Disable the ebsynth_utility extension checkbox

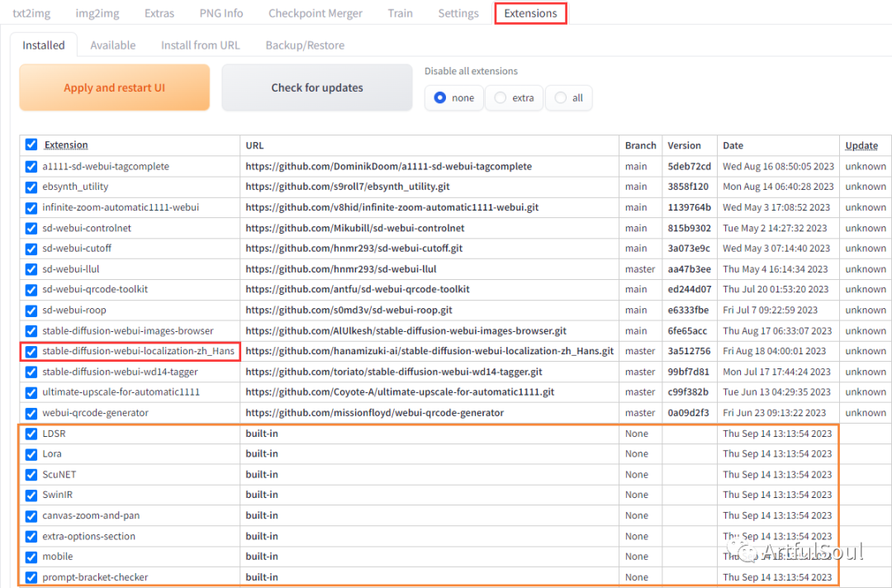tap(31, 187)
